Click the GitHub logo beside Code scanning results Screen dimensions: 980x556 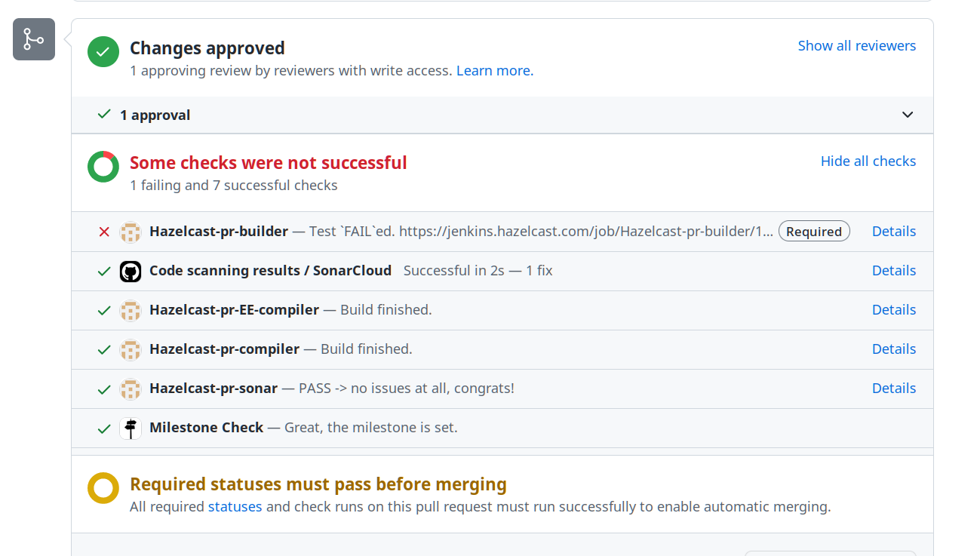click(131, 271)
